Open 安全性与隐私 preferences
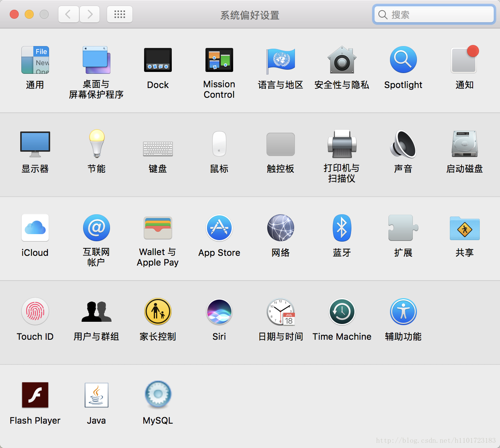Viewport: 500px width, 448px height. click(342, 60)
